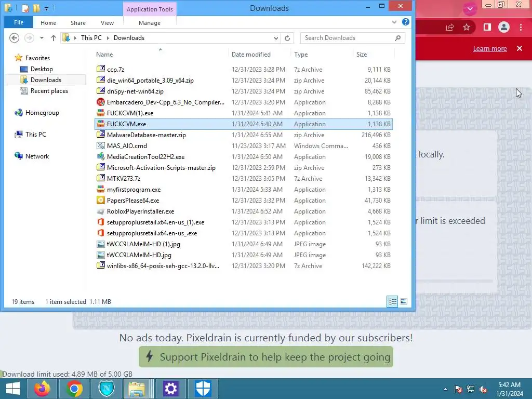532x399 pixels.
Task: Click the MediaCreationTool22H2.exe icon
Action: [100, 156]
